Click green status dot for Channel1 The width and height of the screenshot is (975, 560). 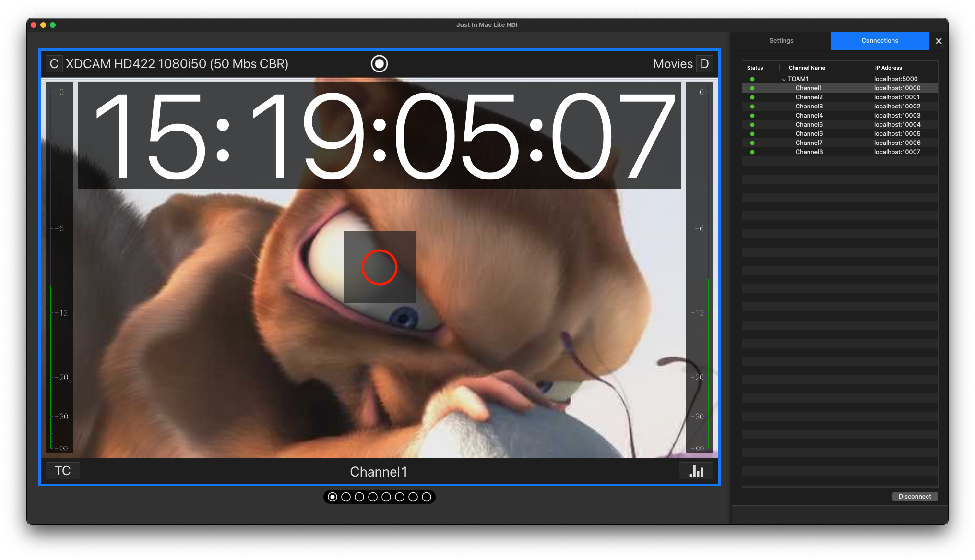[752, 88]
